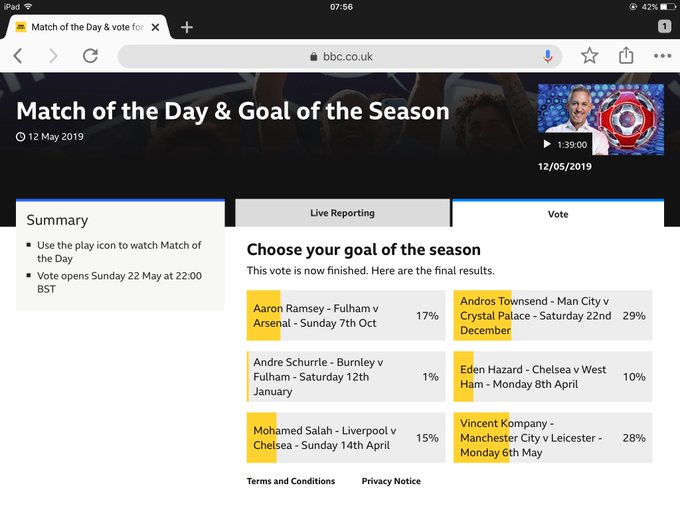Open the Privacy Notice link
This screenshot has width=680, height=510.
(391, 481)
